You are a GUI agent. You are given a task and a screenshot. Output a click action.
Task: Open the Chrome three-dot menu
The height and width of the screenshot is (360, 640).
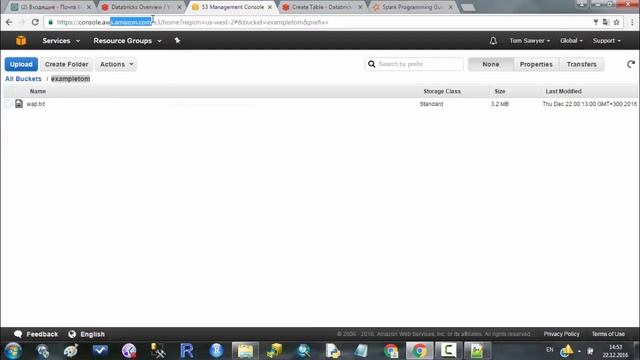pos(632,22)
